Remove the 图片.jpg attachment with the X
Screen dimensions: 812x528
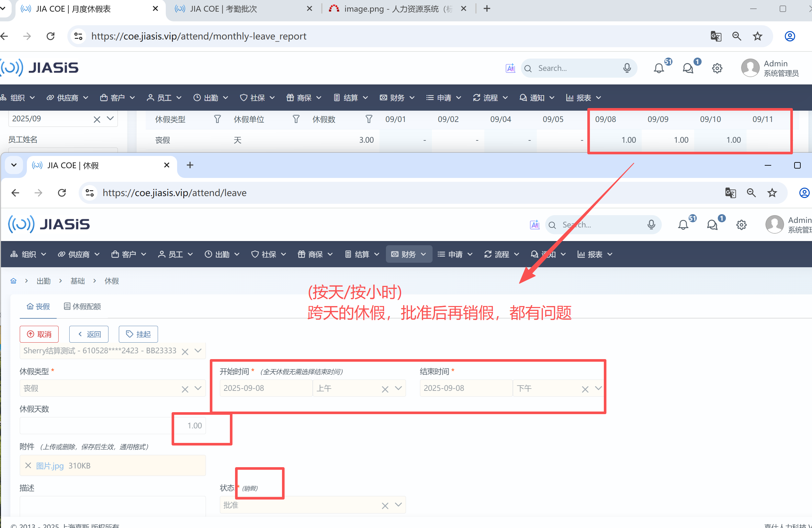pyautogui.click(x=28, y=466)
